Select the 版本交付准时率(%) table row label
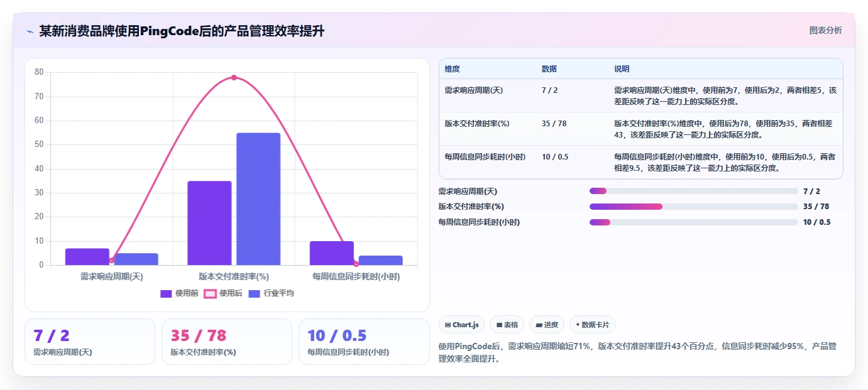This screenshot has height=390, width=868. pyautogui.click(x=477, y=124)
